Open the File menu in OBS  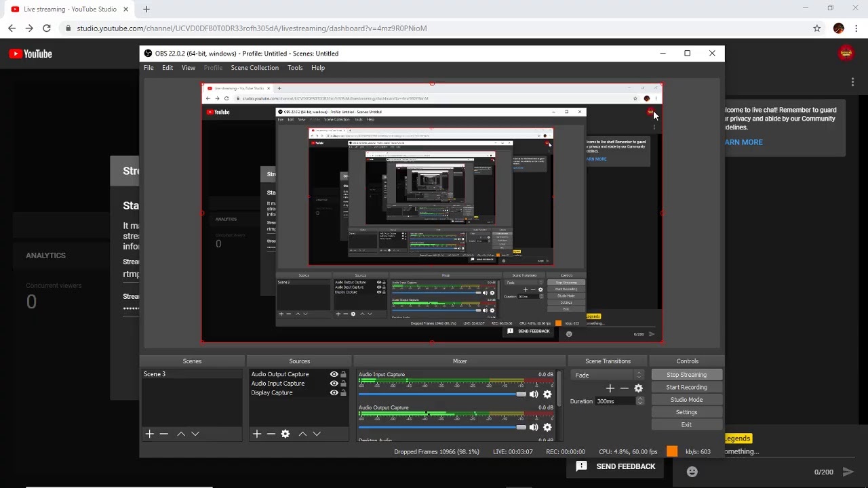[x=149, y=68]
